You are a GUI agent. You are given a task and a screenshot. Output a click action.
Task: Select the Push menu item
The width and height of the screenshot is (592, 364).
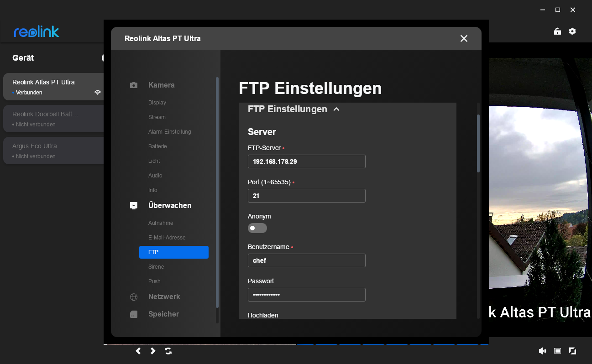point(154,281)
